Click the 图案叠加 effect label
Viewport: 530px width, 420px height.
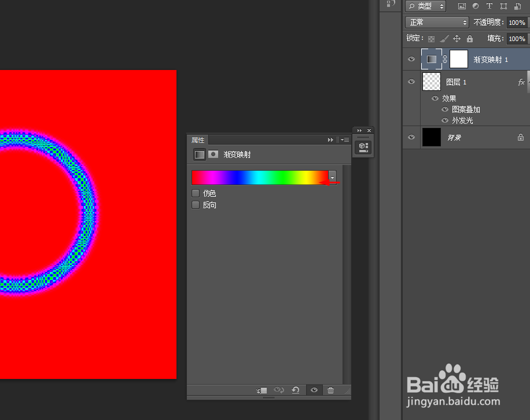pyautogui.click(x=466, y=109)
